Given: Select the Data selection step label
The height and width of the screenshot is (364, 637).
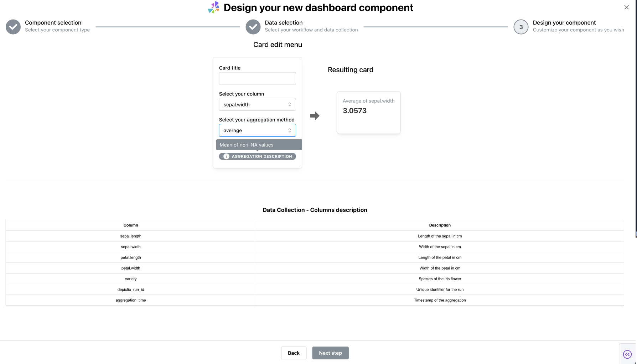Looking at the screenshot, I should point(284,22).
